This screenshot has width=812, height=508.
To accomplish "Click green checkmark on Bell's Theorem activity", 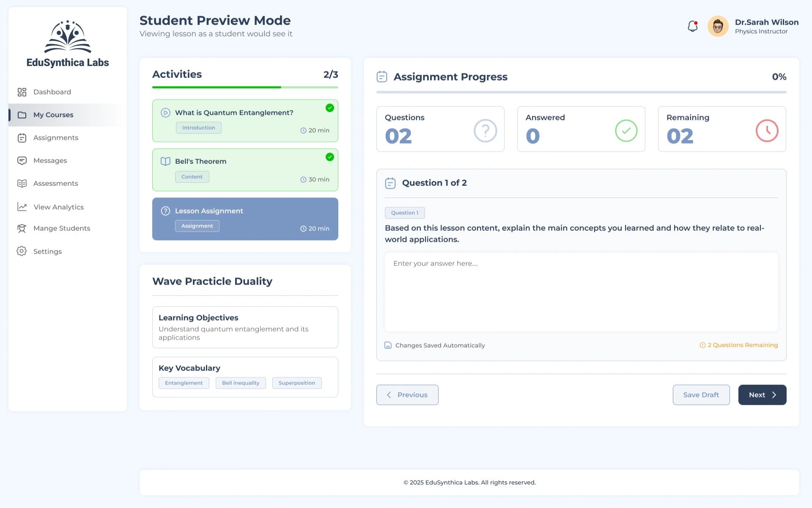I will click(x=330, y=157).
